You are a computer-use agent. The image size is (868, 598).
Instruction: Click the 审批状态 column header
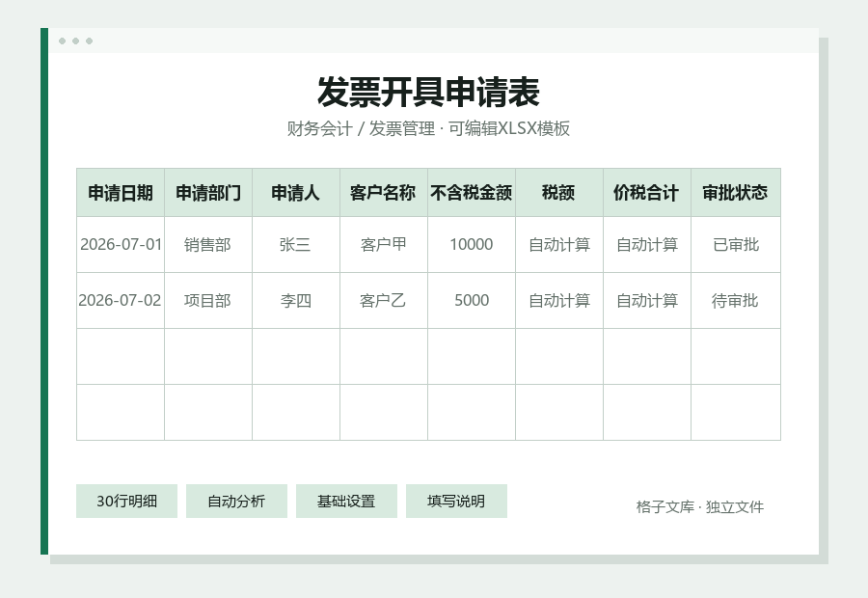click(736, 193)
